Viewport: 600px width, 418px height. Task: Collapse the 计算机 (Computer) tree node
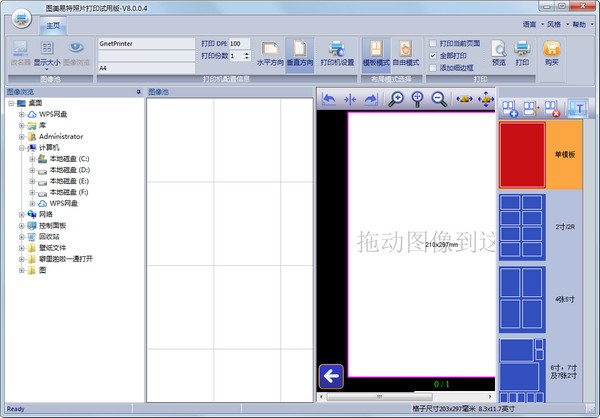click(x=21, y=147)
